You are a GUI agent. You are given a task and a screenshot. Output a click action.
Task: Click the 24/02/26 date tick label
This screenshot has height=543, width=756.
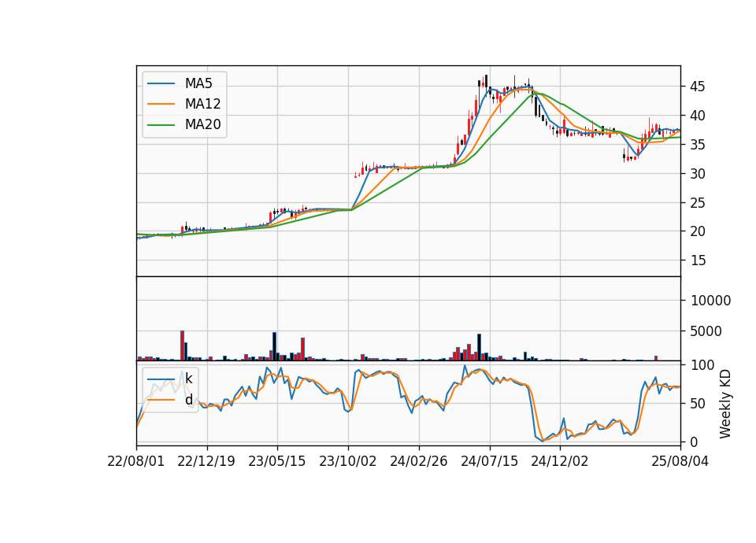[418, 461]
